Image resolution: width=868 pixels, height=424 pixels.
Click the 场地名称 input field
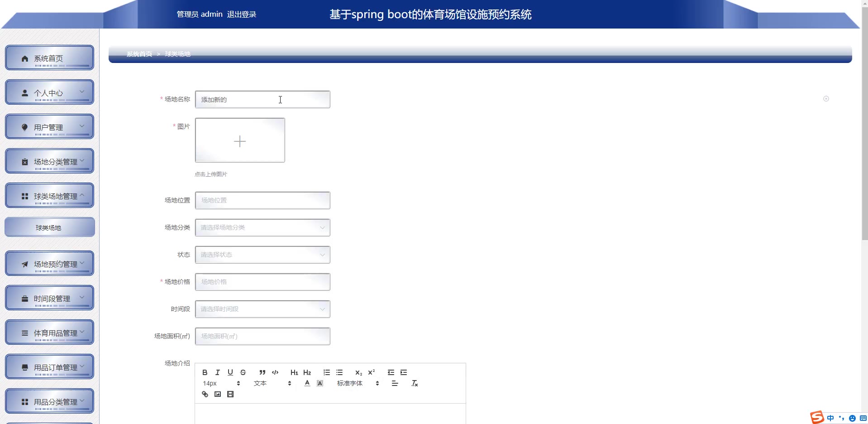(x=262, y=100)
